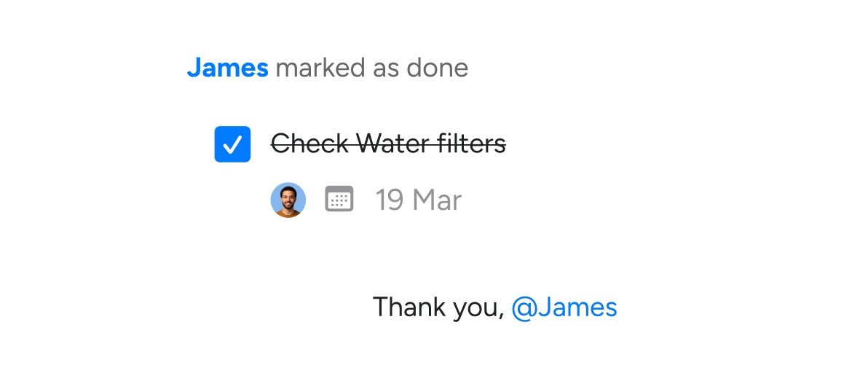Screen dimensions: 868x373
Task: Open the struck-through Check Water filters task
Action: point(388,144)
